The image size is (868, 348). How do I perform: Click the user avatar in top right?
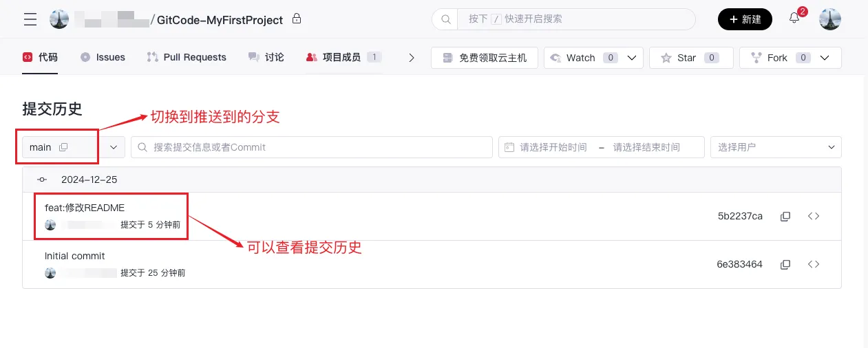830,19
